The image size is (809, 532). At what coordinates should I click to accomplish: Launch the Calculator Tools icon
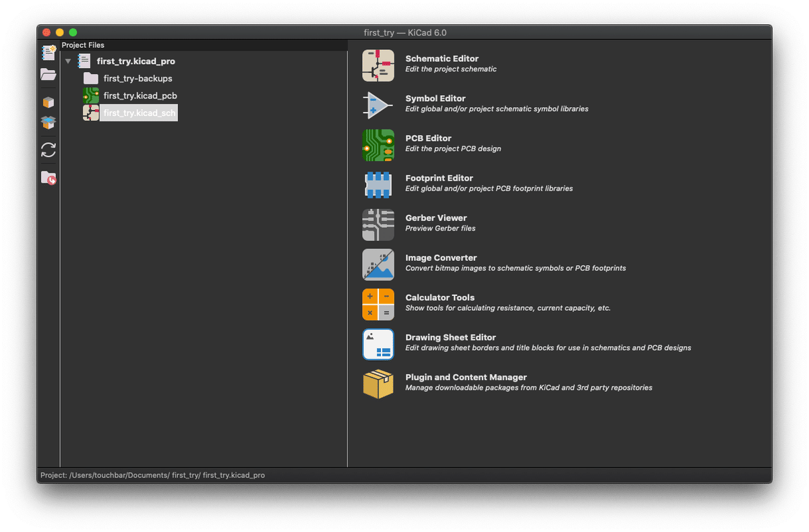[378, 304]
